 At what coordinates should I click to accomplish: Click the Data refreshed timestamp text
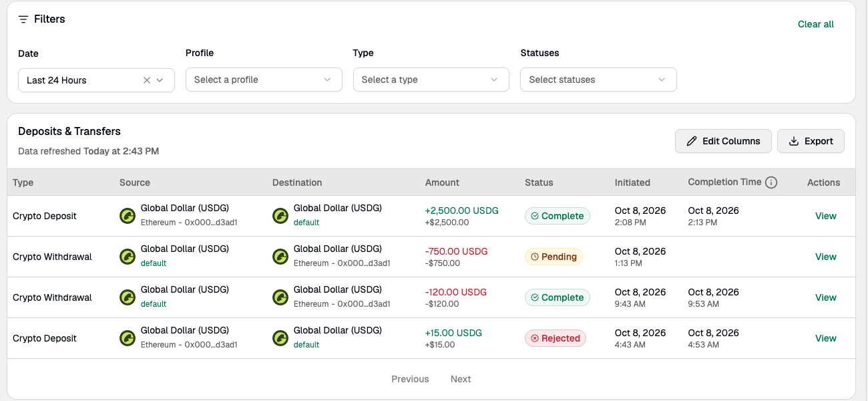click(x=88, y=151)
